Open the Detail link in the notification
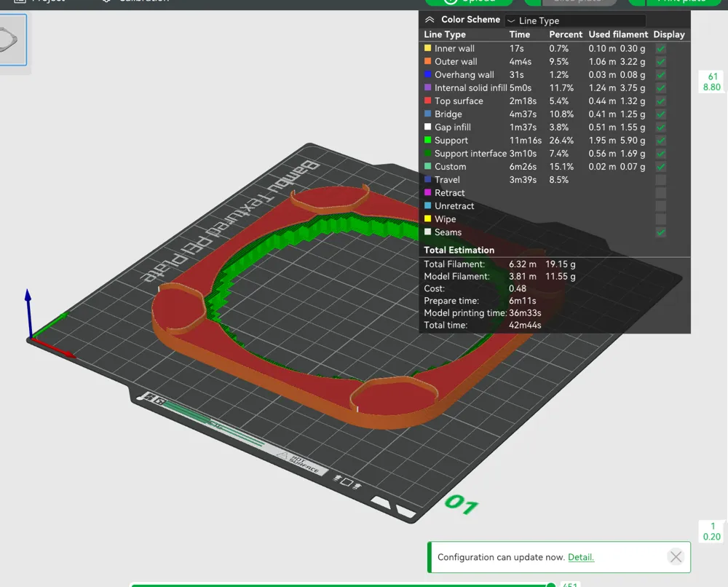This screenshot has height=587, width=728. (581, 557)
